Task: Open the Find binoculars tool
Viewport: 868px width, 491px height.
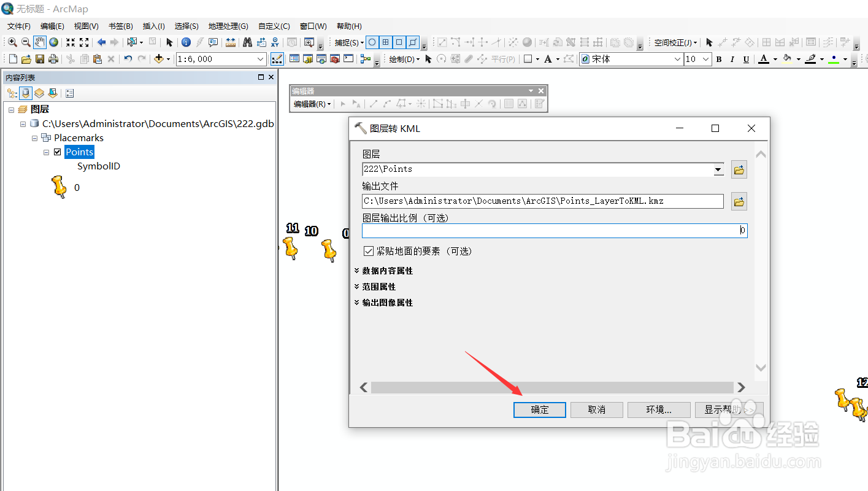Action: tap(247, 42)
